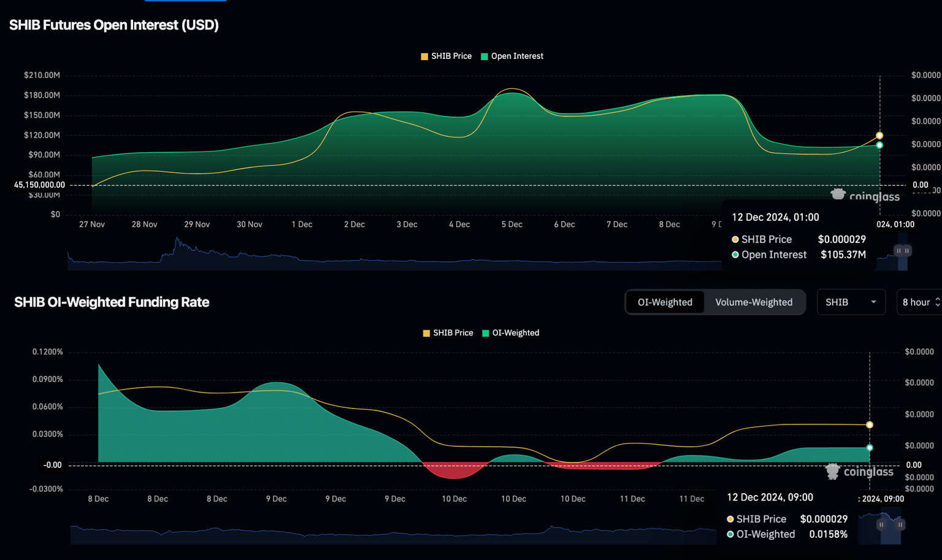The height and width of the screenshot is (560, 942).
Task: Switch to the Volume-Weighted tab
Action: (754, 302)
